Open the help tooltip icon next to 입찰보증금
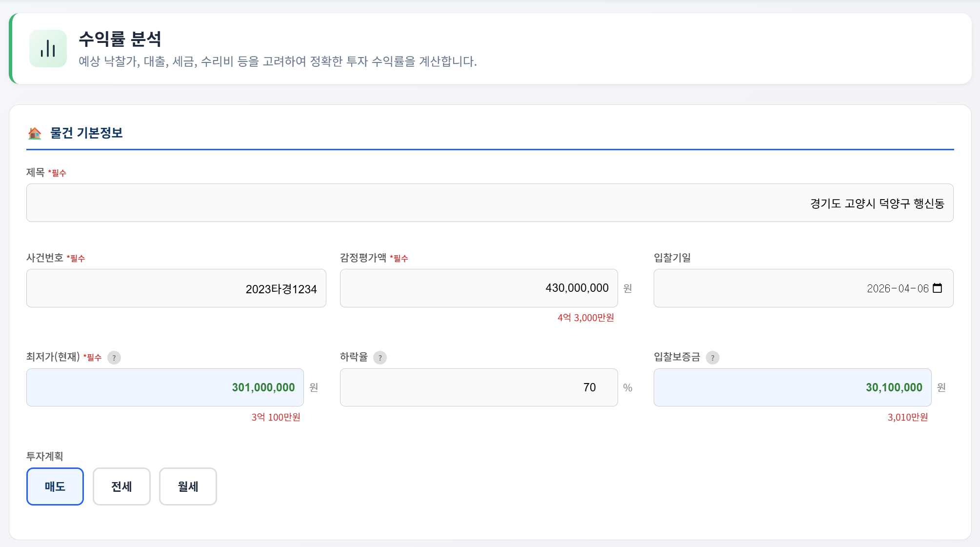This screenshot has width=980, height=547. tap(714, 358)
